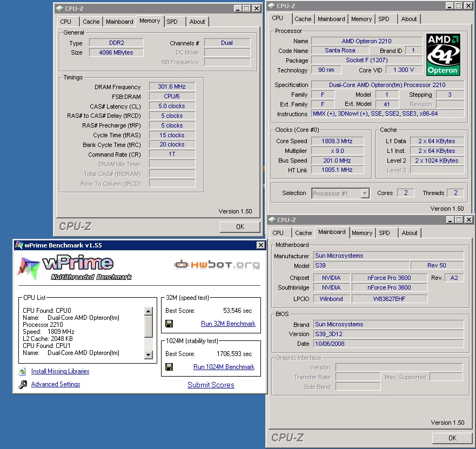
Task: Click CAS# Latency value 5.0 clocks
Action: coord(172,106)
